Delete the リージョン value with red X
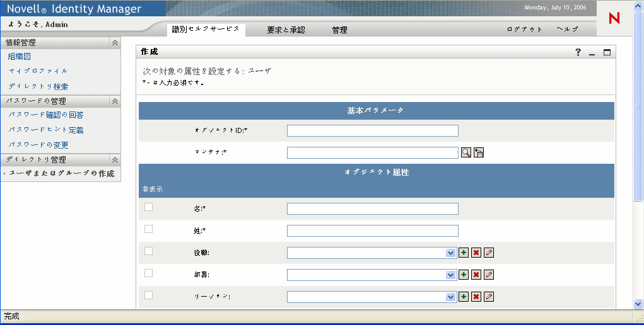 (x=476, y=297)
